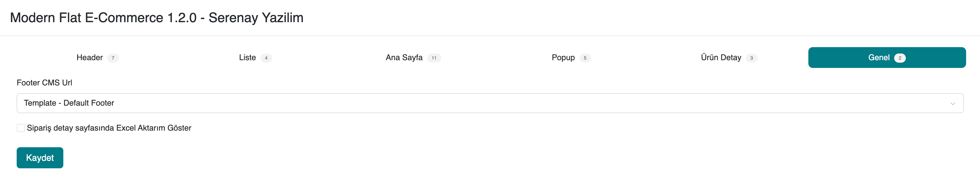Click the Genel tab's 2 count badge
This screenshot has height=188, width=980.
point(900,58)
